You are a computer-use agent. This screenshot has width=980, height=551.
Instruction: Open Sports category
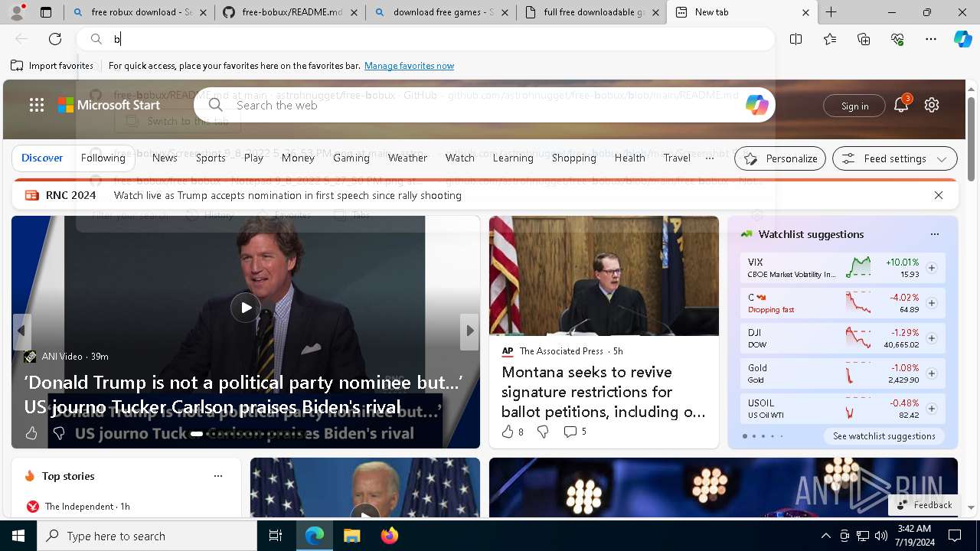pos(211,158)
